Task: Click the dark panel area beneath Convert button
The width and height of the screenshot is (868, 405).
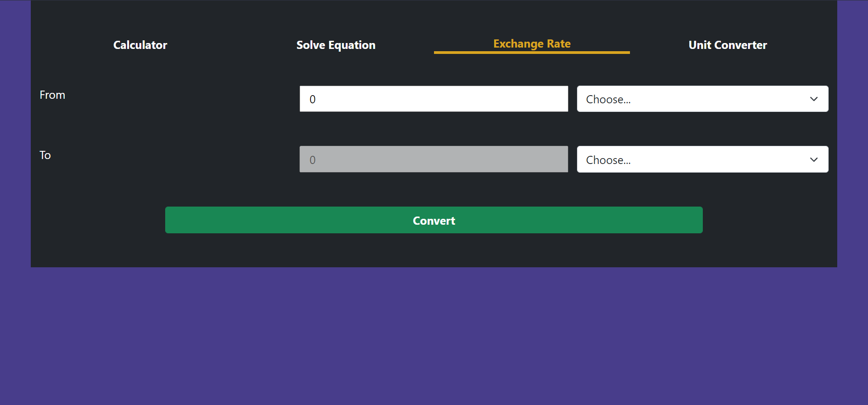Action: click(434, 250)
